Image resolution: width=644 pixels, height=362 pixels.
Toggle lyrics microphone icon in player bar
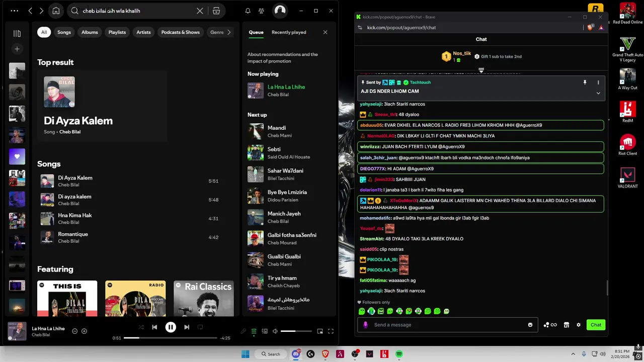point(243,331)
